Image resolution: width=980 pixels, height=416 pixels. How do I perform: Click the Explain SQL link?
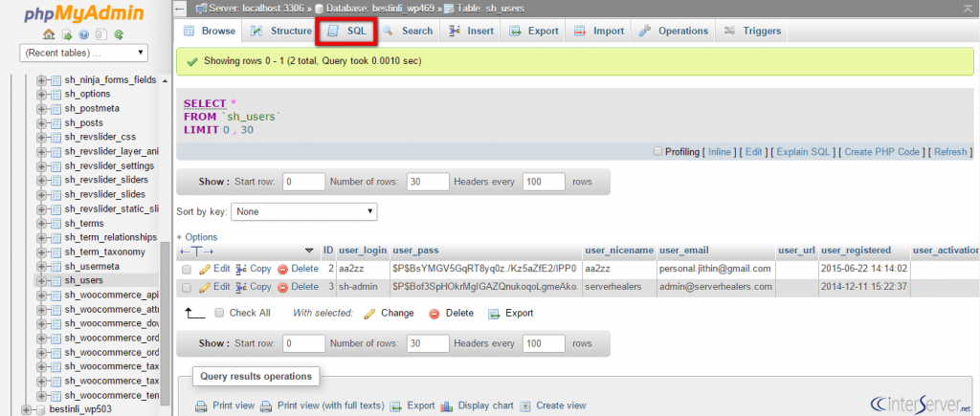(803, 152)
